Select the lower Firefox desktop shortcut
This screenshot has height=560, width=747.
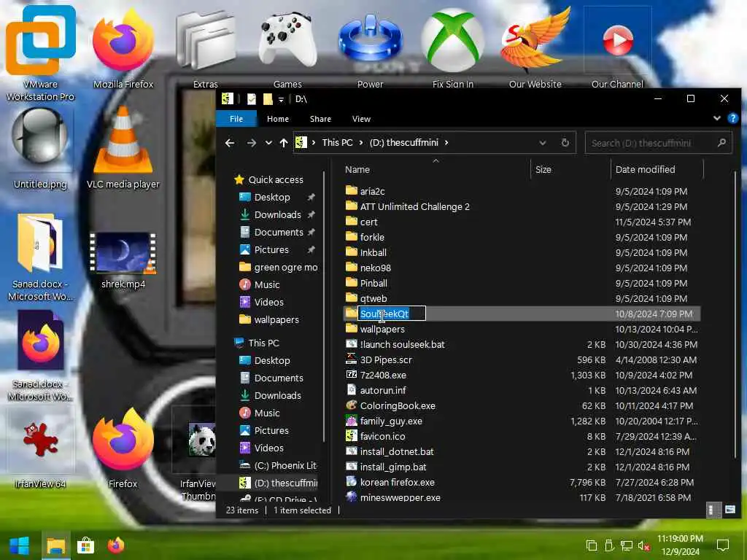[123, 448]
